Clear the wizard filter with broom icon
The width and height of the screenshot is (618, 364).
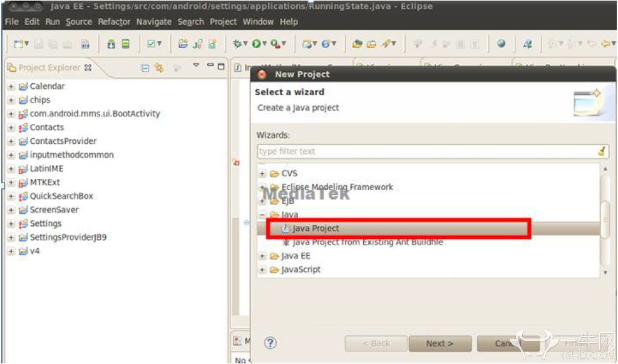click(602, 151)
